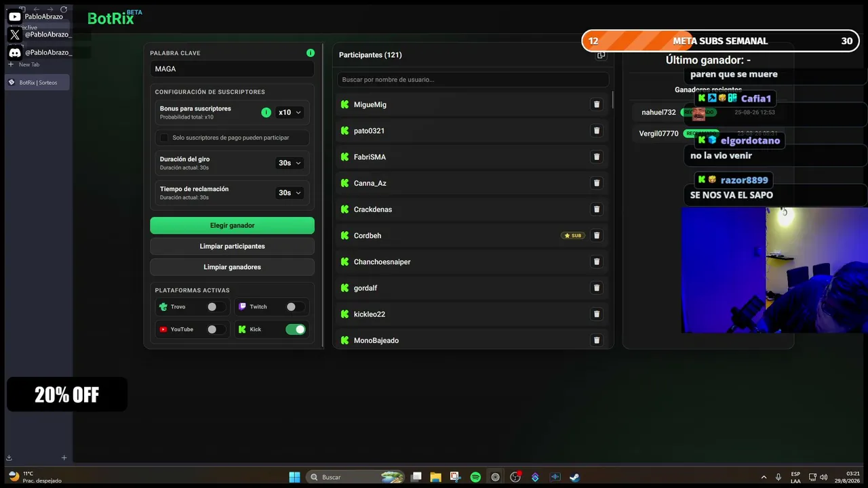868x488 pixels.
Task: Select participant name gordalf
Action: pyautogui.click(x=366, y=288)
